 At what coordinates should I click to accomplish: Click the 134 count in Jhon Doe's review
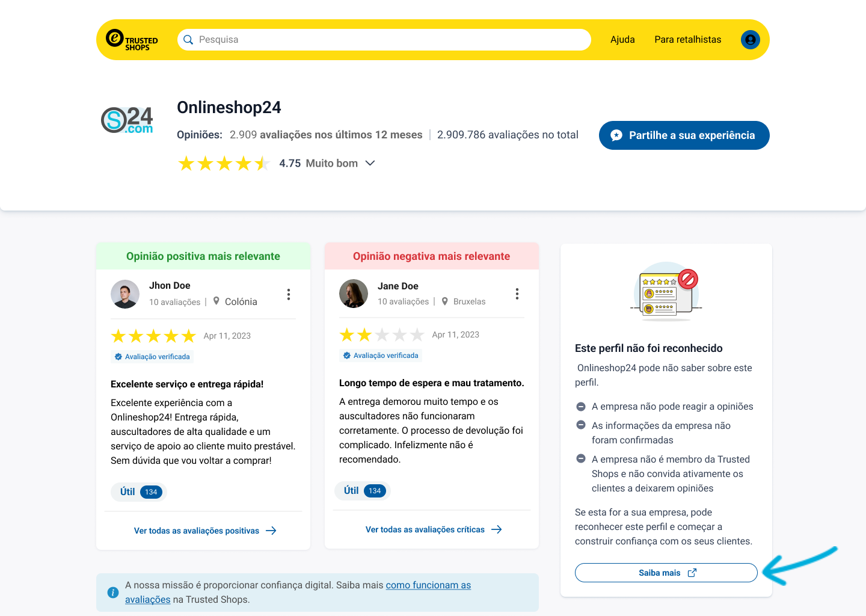tap(151, 492)
